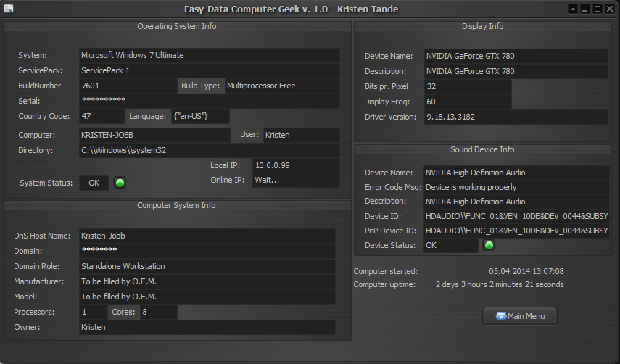Viewport: 620px width, 364px height.
Task: Click the green Device Status indicator
Action: (x=489, y=245)
